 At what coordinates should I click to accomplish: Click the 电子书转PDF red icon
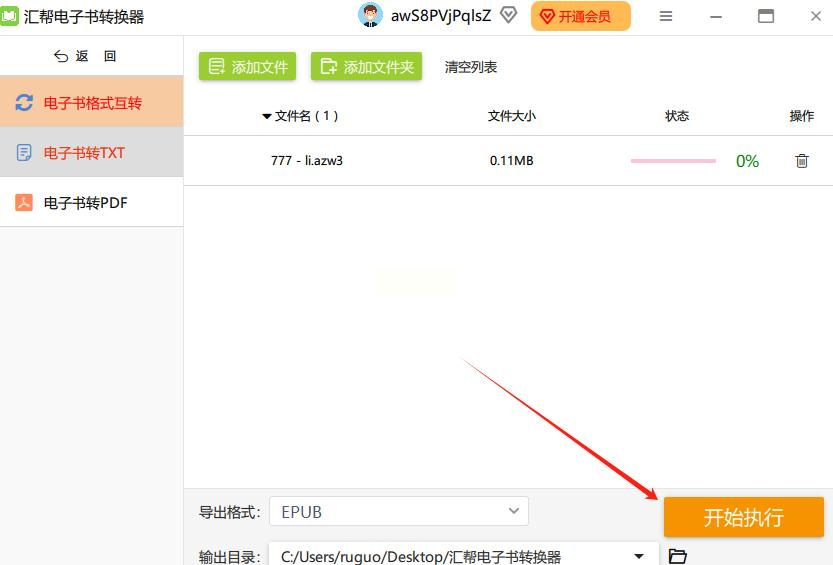pos(24,202)
